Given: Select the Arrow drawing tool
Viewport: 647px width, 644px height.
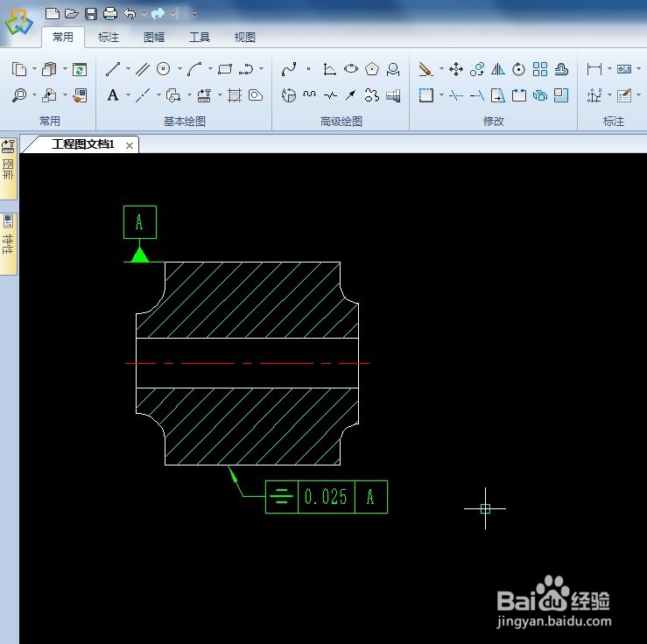Looking at the screenshot, I should pos(351,95).
